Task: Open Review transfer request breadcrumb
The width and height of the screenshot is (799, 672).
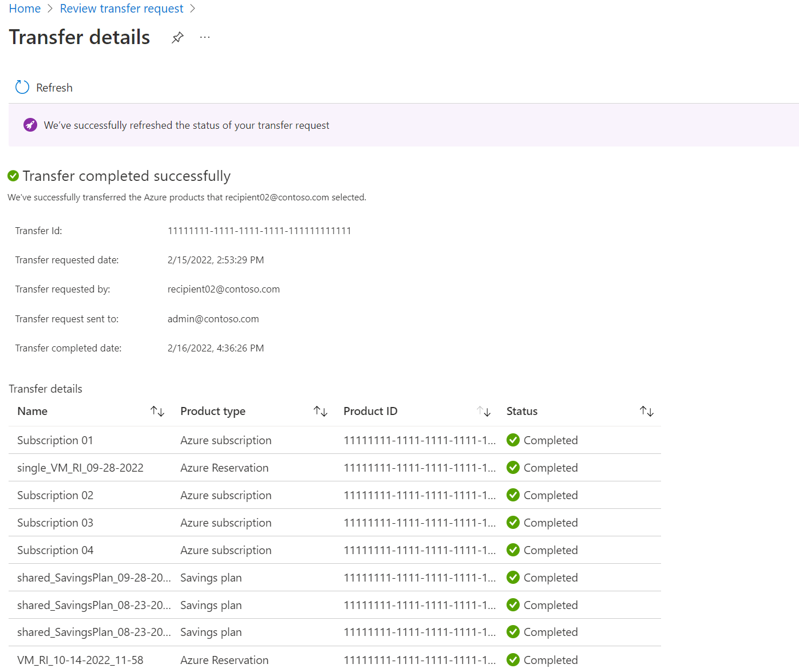Action: click(121, 9)
